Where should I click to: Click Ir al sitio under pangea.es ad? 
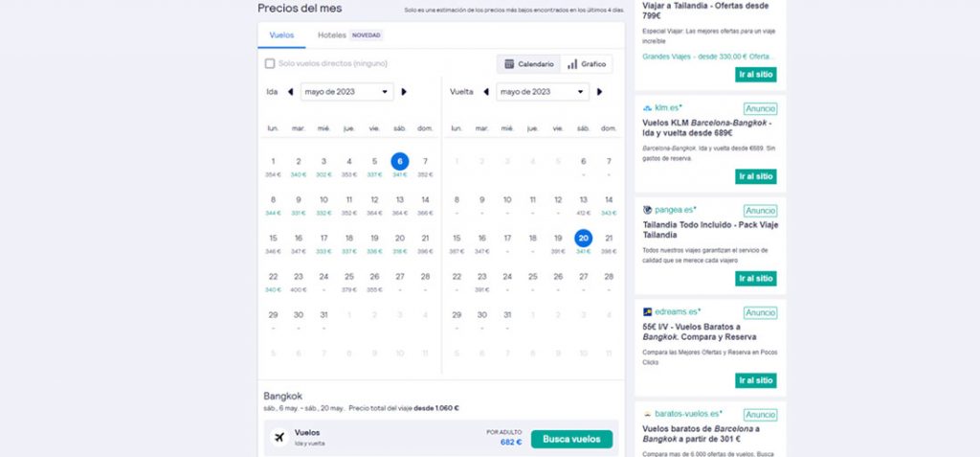756,279
